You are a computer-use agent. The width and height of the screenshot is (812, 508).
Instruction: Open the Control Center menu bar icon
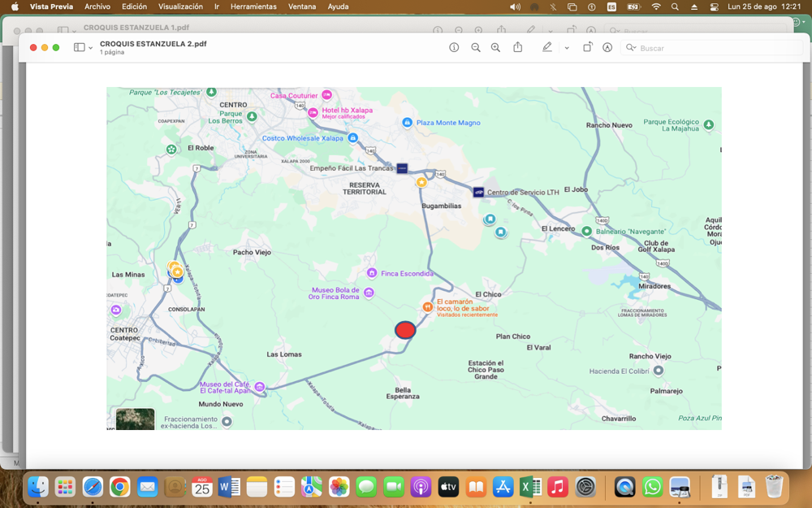pyautogui.click(x=714, y=7)
